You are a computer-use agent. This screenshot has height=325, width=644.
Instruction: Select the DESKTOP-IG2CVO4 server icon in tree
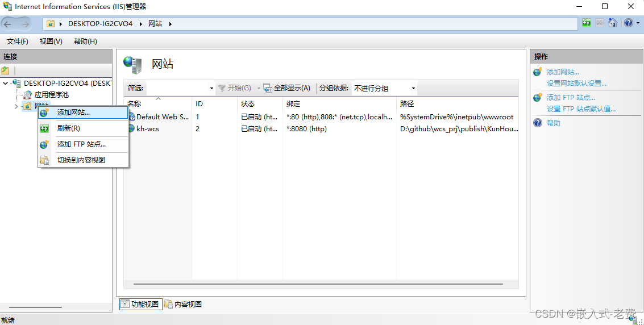(x=17, y=83)
